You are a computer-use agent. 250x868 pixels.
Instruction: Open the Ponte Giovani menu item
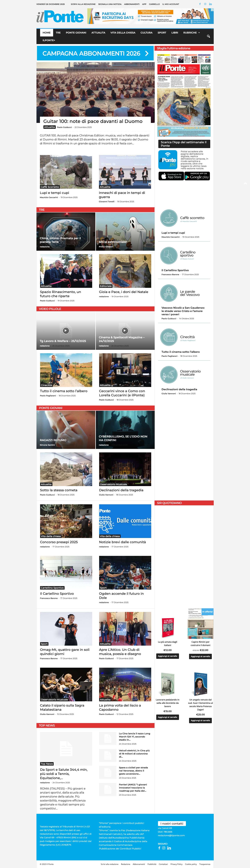click(76, 33)
